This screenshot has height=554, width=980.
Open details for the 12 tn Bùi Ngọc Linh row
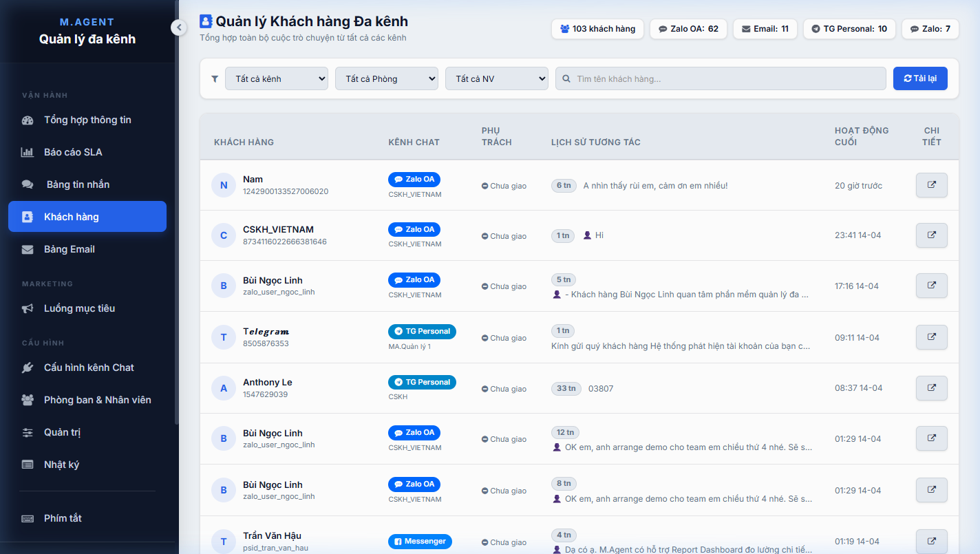point(931,438)
